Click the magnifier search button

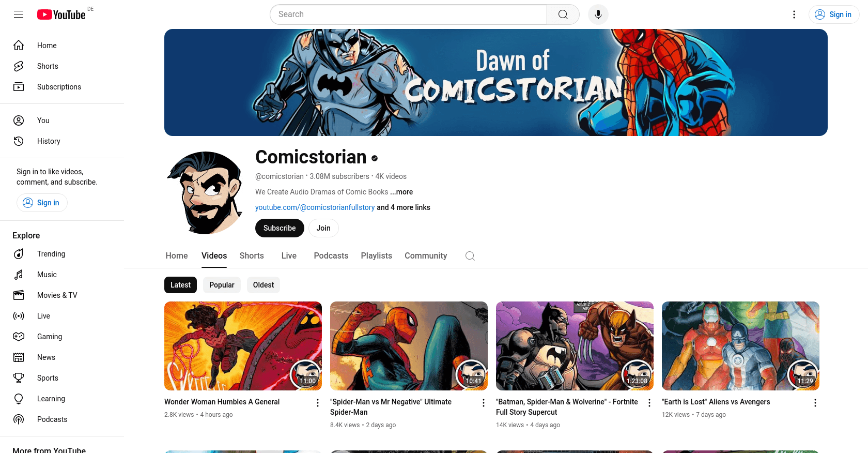point(563,14)
